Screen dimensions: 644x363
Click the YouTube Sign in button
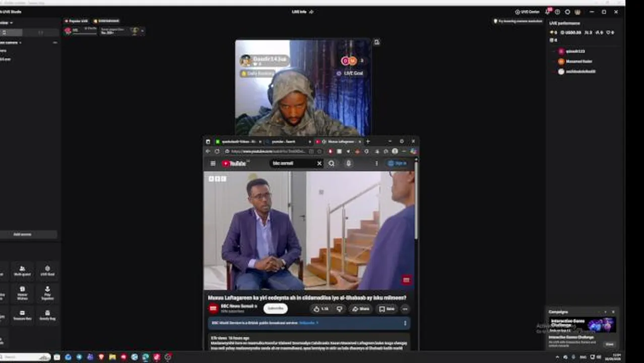click(x=397, y=163)
